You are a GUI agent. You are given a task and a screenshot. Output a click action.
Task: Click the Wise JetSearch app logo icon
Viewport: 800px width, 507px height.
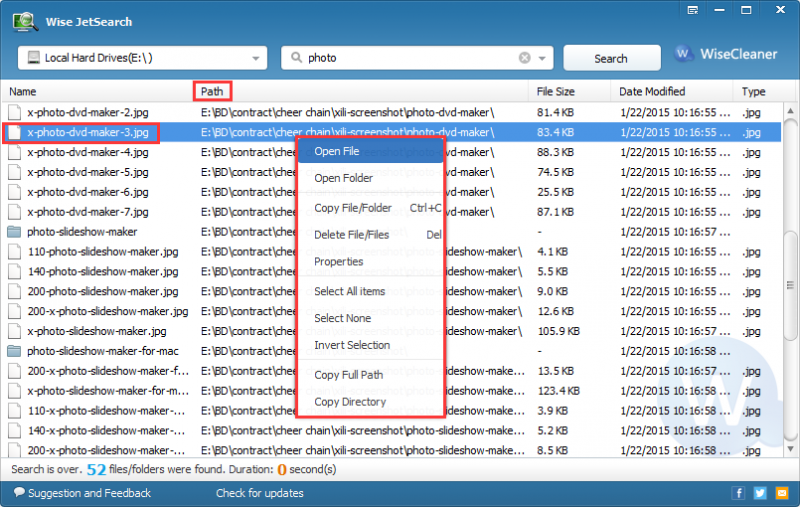point(25,21)
